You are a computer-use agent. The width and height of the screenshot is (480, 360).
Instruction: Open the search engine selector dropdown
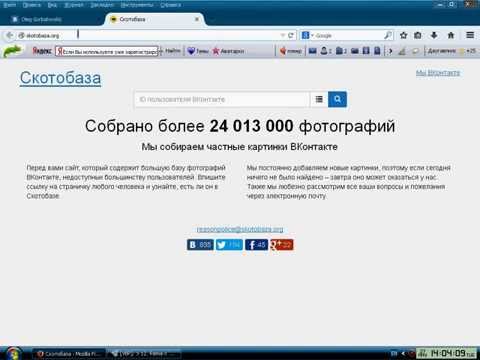(307, 35)
